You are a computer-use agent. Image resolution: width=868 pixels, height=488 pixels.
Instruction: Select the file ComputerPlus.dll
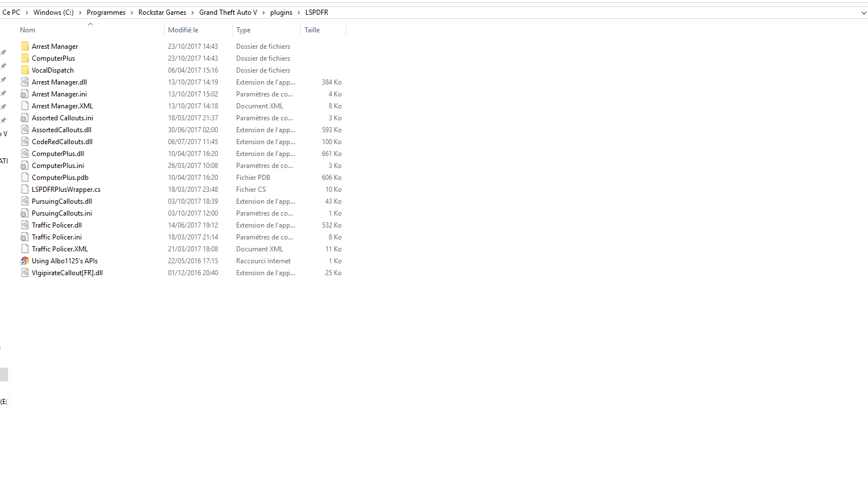pyautogui.click(x=58, y=154)
